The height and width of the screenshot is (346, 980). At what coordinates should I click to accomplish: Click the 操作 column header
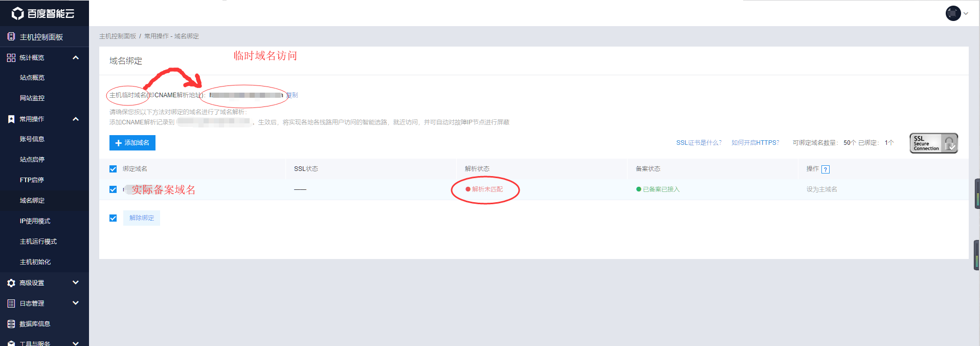(x=812, y=169)
